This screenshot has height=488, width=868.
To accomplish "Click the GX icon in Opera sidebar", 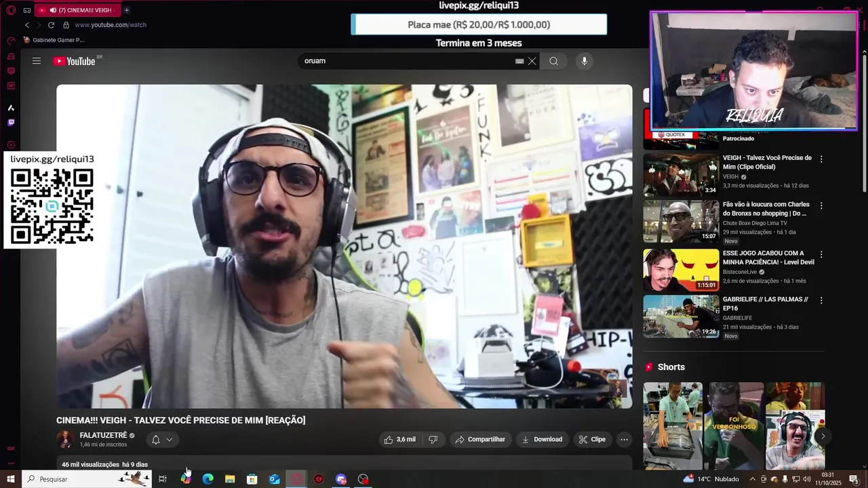I will 11,448.
